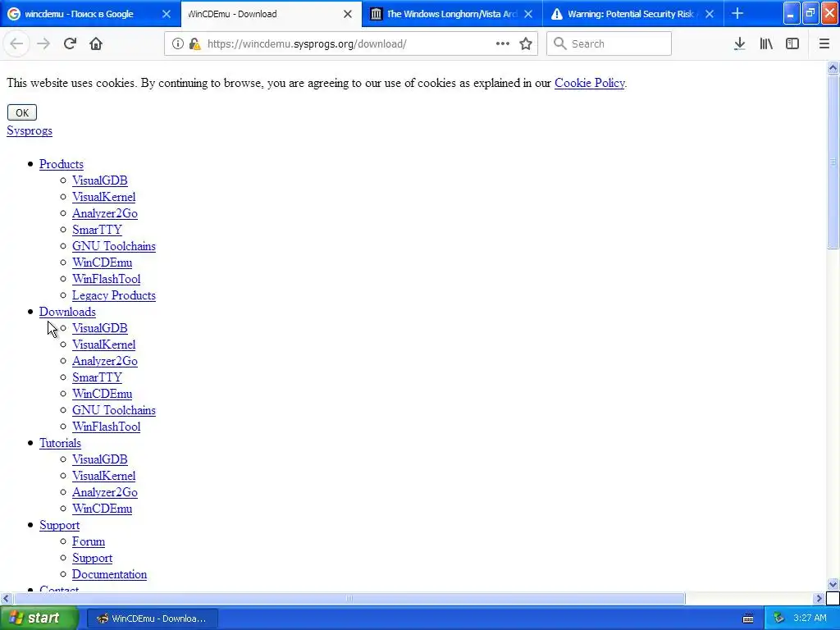Open the Downloads menu link
This screenshot has height=630, width=840.
pos(67,312)
